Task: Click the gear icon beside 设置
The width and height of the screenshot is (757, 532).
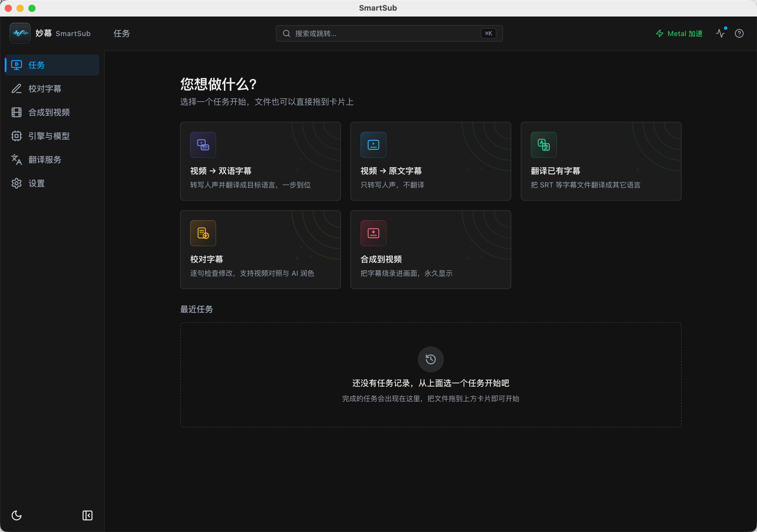Action: pos(17,183)
